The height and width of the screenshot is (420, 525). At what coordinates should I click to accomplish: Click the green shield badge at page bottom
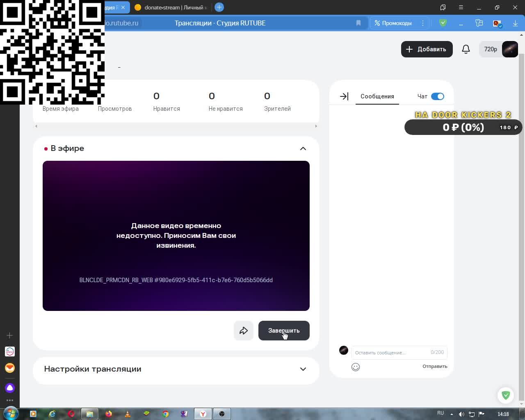506,395
